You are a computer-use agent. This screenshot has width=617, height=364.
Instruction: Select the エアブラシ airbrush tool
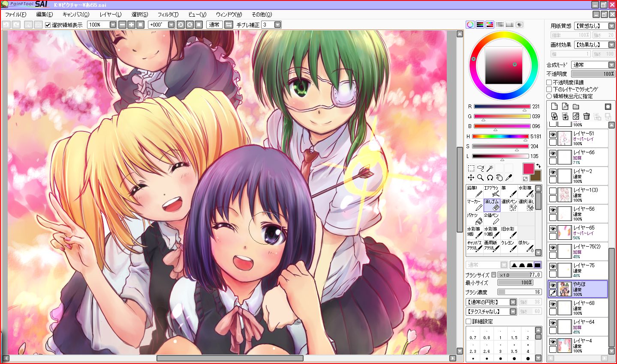492,191
